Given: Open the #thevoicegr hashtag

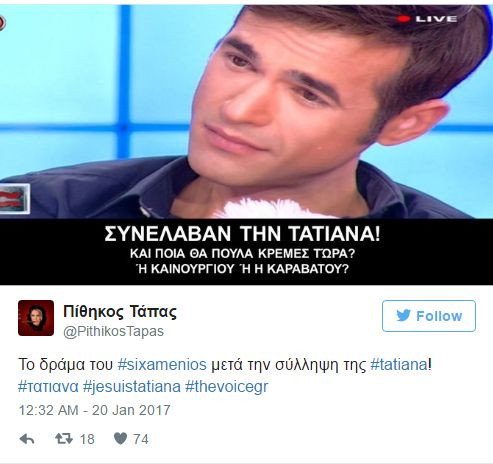Looking at the screenshot, I should tap(227, 387).
